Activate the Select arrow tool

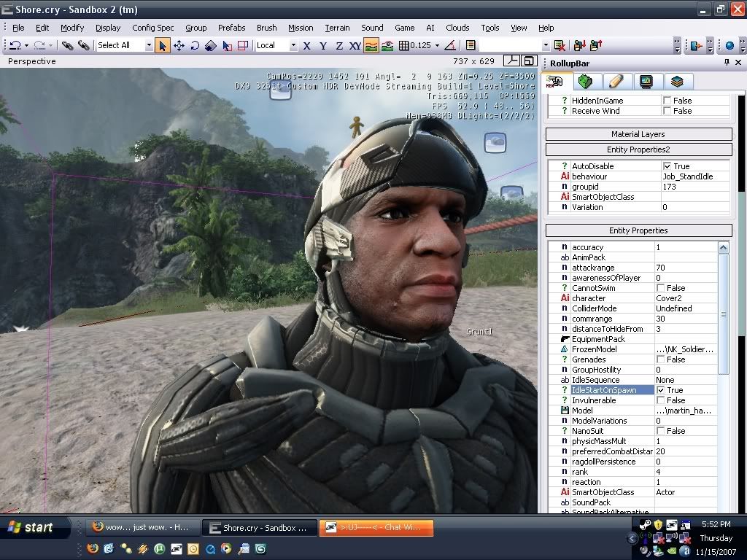(x=163, y=45)
